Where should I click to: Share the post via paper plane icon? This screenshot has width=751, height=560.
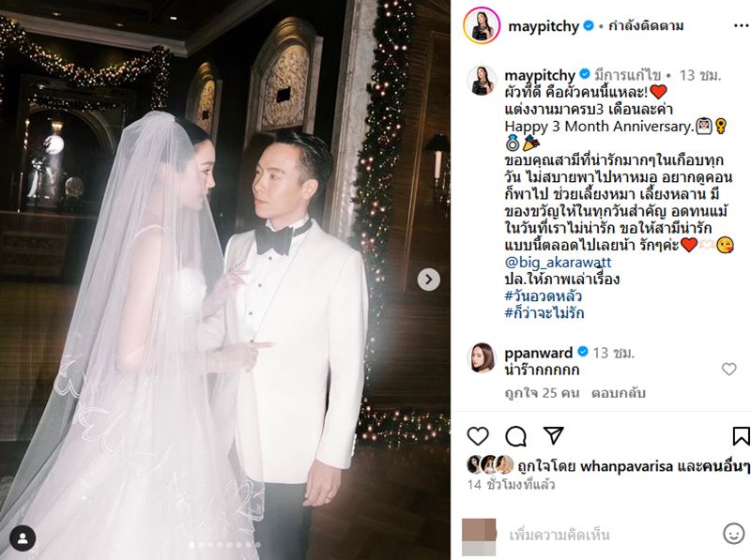pyautogui.click(x=553, y=434)
